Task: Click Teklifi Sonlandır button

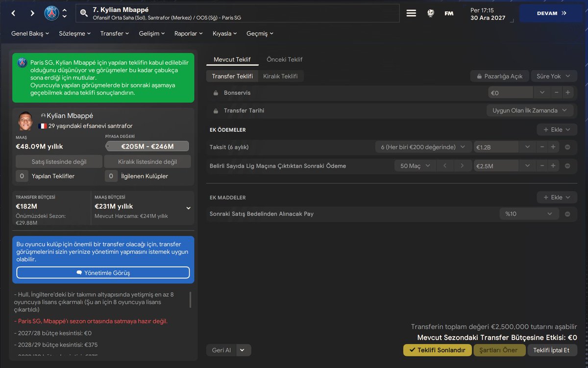Action: tap(438, 350)
